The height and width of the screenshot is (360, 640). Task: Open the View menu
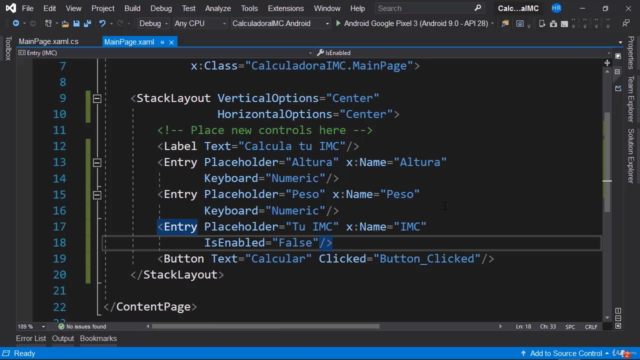click(x=73, y=8)
